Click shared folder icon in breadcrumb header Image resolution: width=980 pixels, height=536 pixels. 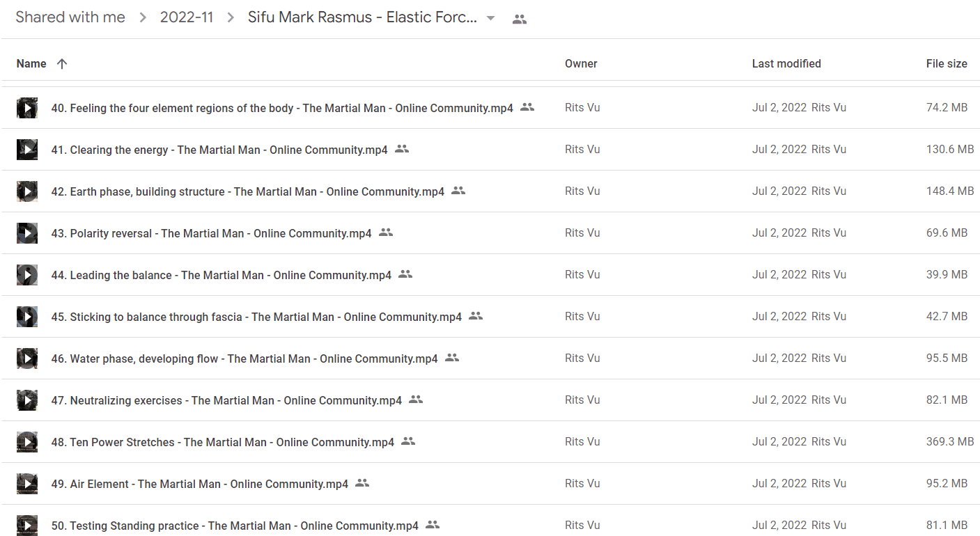[520, 19]
